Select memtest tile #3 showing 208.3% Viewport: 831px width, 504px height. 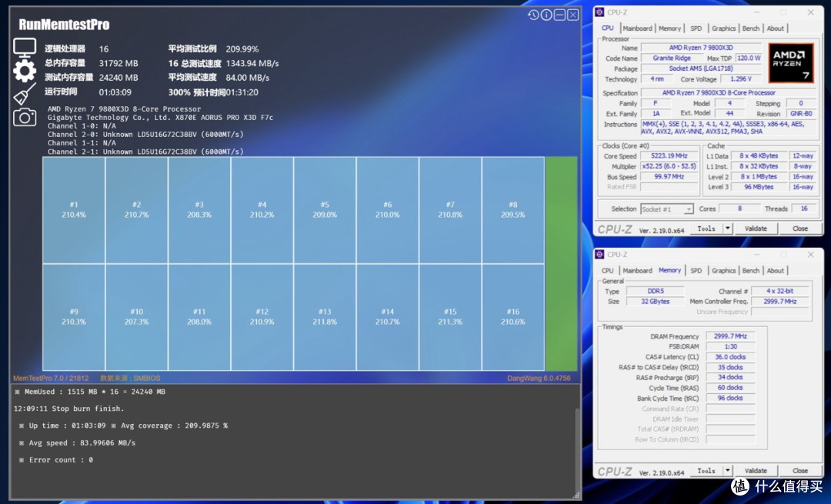tap(199, 210)
